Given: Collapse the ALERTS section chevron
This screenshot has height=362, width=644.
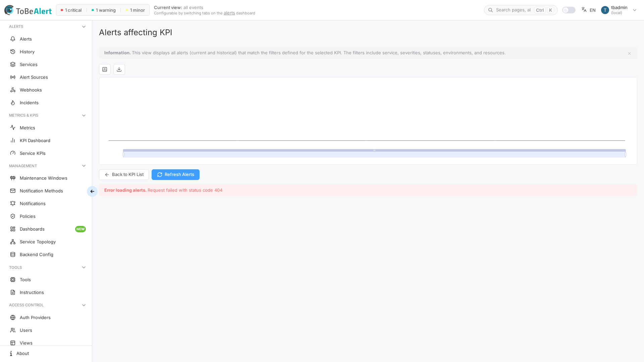Looking at the screenshot, I should pos(84,26).
